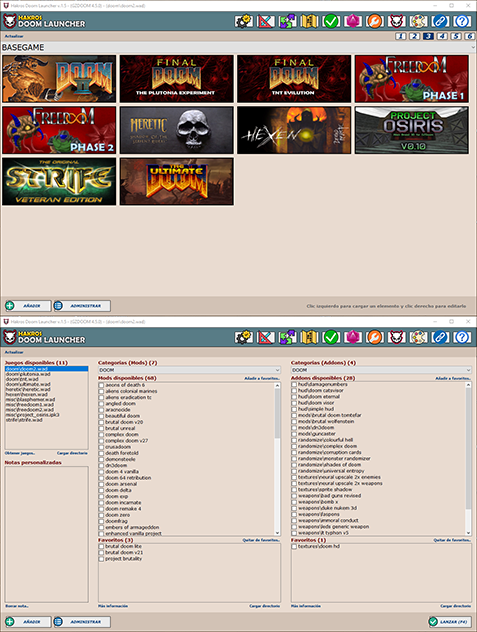Click 'Más información' under mod favorites

pos(113,606)
